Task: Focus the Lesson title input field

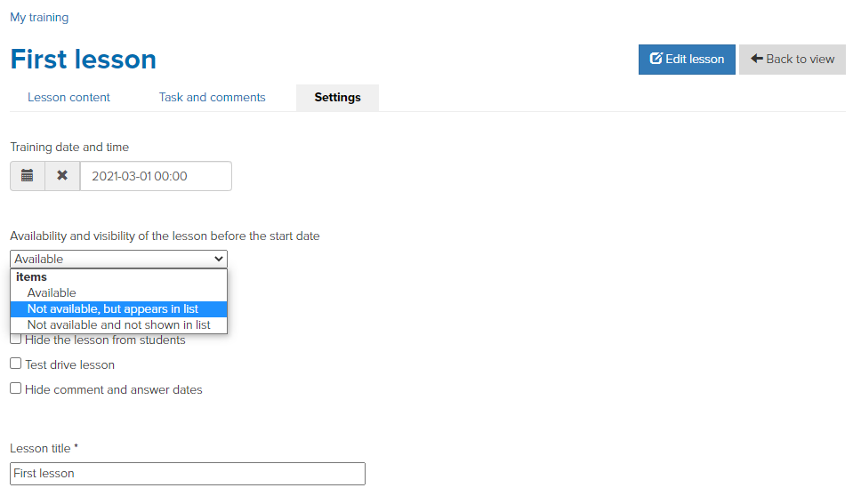Action: click(188, 474)
